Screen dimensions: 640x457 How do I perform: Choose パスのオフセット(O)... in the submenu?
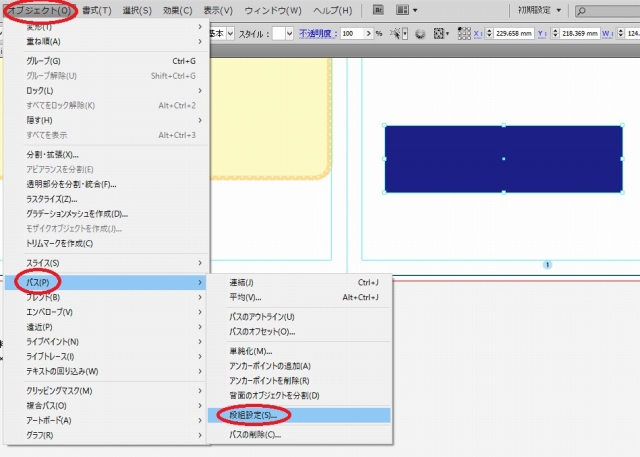pos(299,332)
